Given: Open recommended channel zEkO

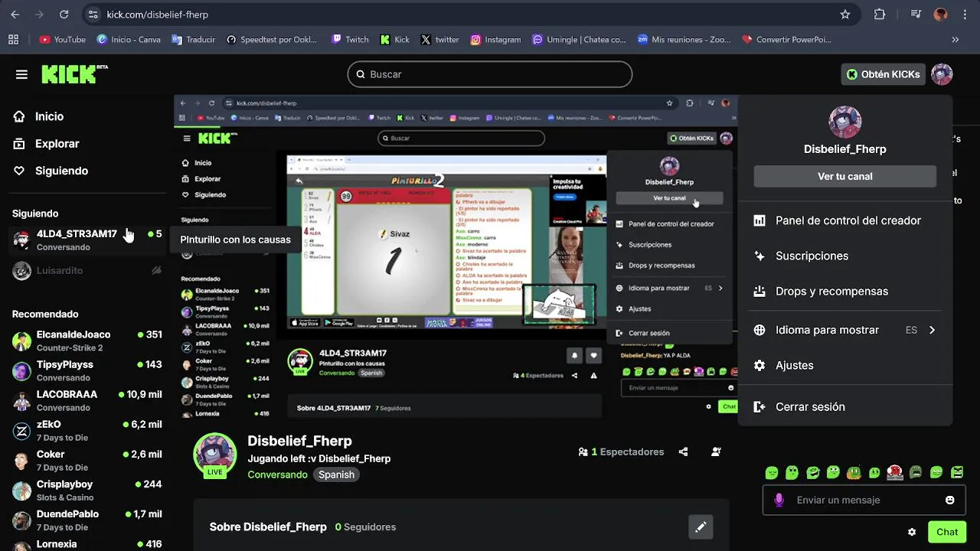Looking at the screenshot, I should (87, 430).
